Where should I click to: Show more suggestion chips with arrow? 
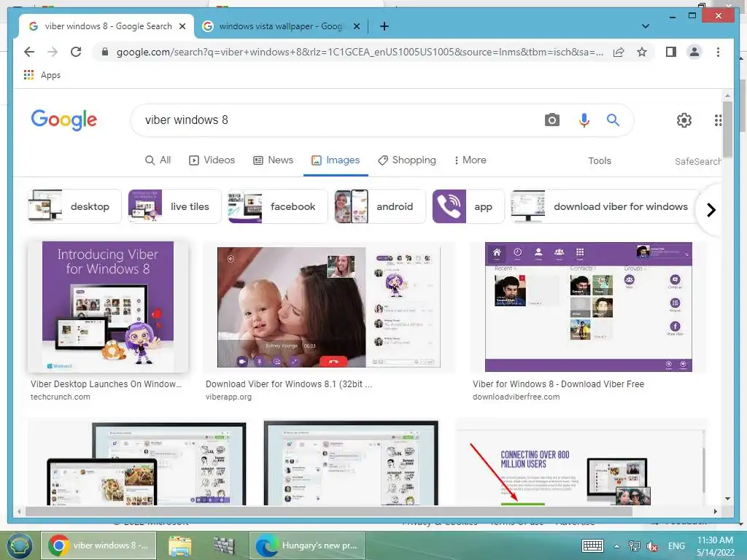(x=711, y=209)
